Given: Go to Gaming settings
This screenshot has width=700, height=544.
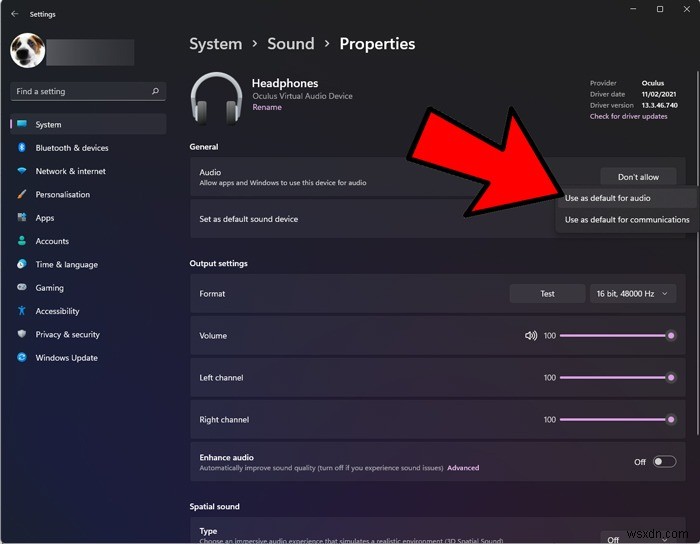Looking at the screenshot, I should (49, 288).
